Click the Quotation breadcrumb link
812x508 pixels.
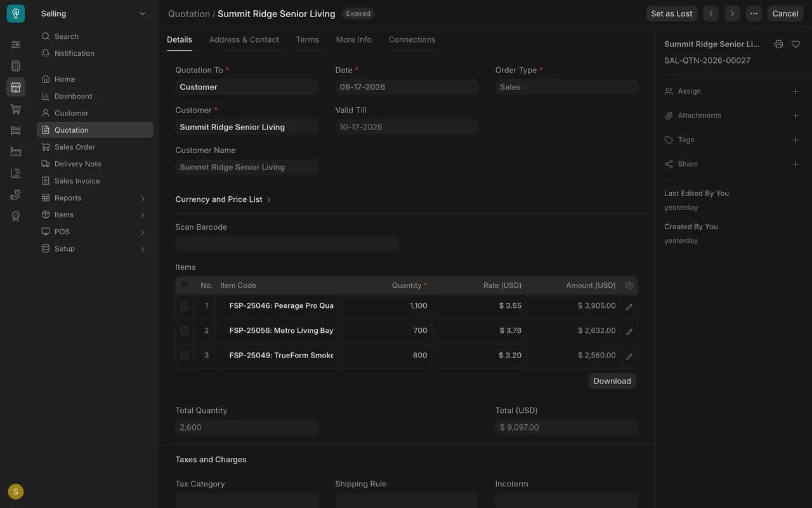coord(189,14)
